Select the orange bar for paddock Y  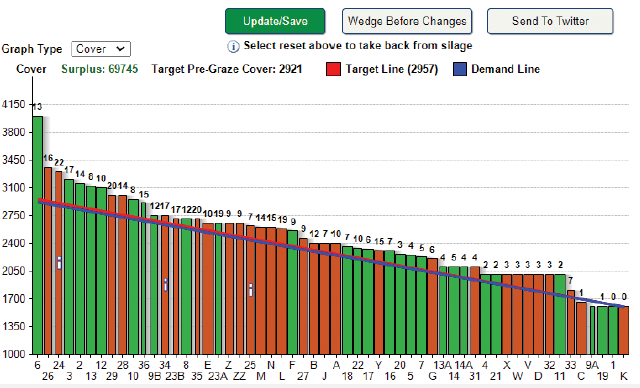379,302
